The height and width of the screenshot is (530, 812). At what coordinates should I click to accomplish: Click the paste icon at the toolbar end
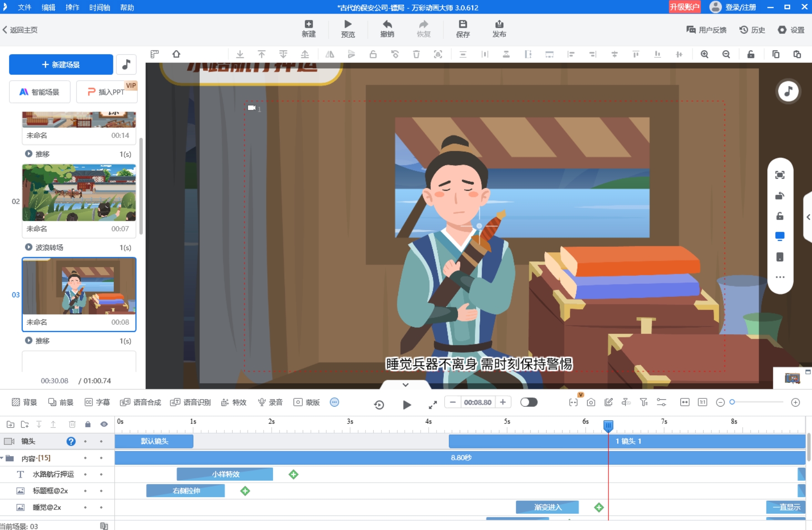797,54
